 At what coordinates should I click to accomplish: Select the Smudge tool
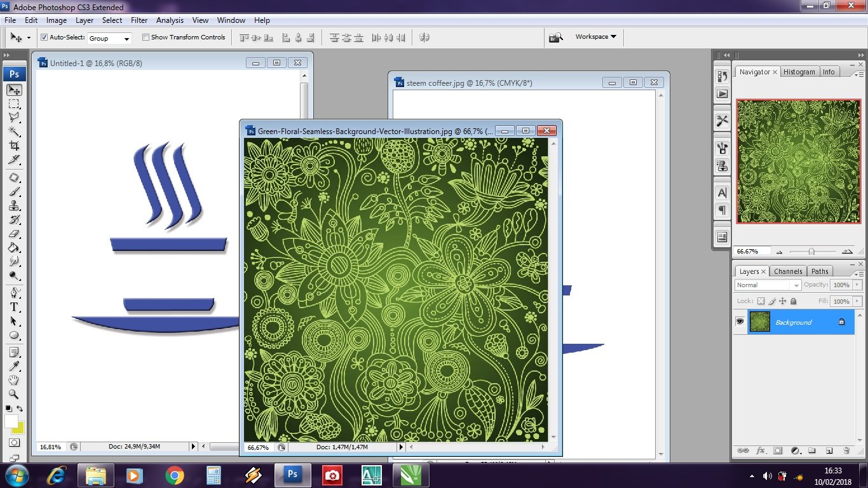[x=14, y=262]
